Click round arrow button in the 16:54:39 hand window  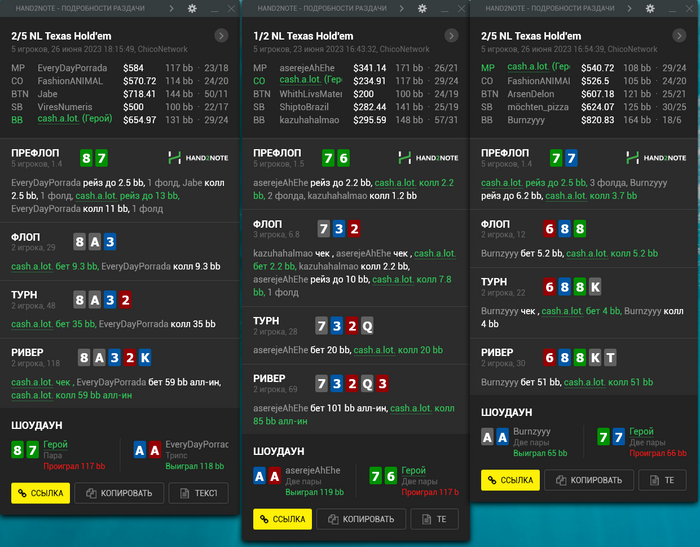coord(679,36)
